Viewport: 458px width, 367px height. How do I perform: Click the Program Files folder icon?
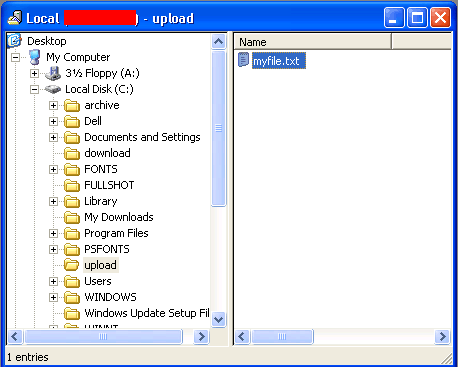click(x=72, y=233)
